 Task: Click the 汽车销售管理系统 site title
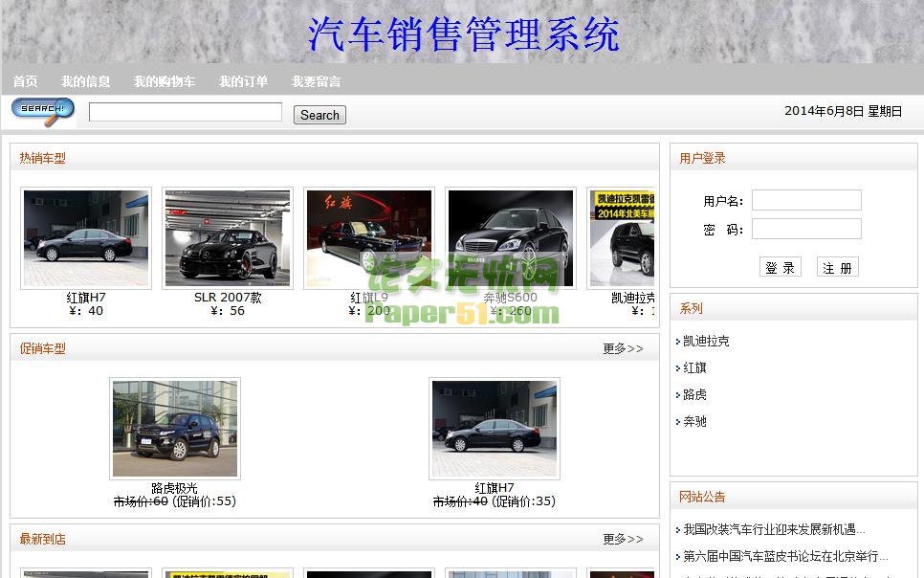click(x=463, y=33)
